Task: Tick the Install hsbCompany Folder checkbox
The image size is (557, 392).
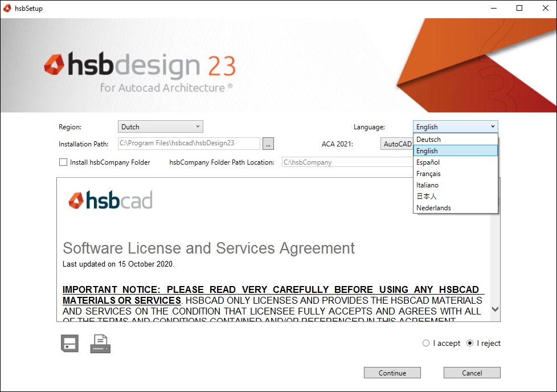Action: [63, 162]
